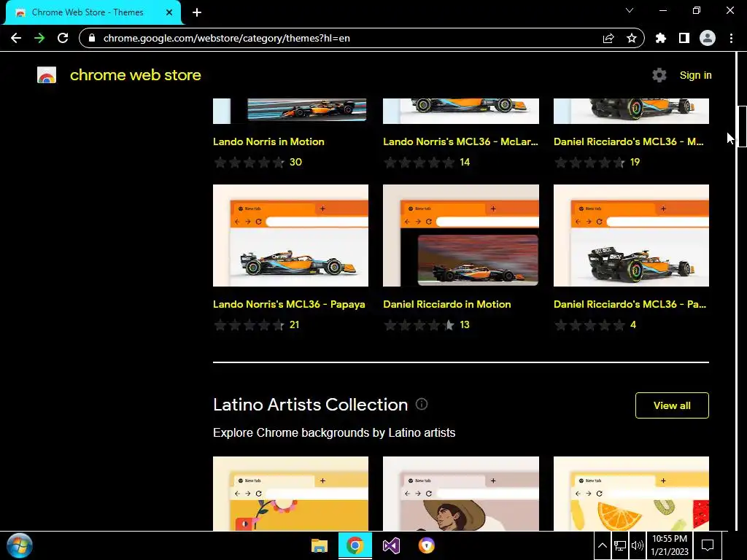Click the page vertical scrollbar thumb
This screenshot has width=747, height=560.
click(x=742, y=126)
